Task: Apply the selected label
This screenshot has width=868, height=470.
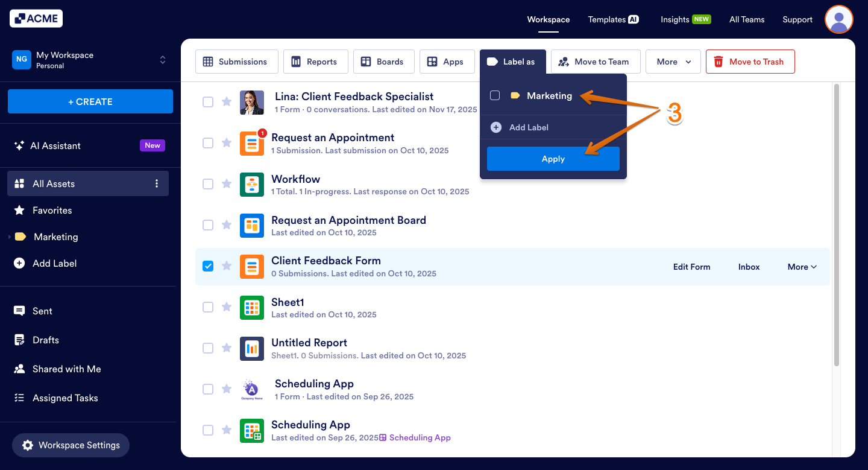Action: [553, 159]
